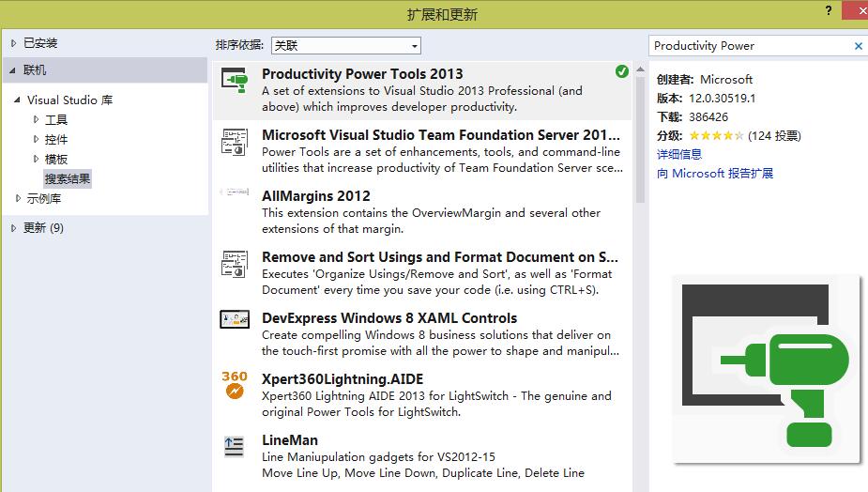Screen dimensions: 868x492
Task: Click the scrollbar up arrow
Action: [x=641, y=69]
